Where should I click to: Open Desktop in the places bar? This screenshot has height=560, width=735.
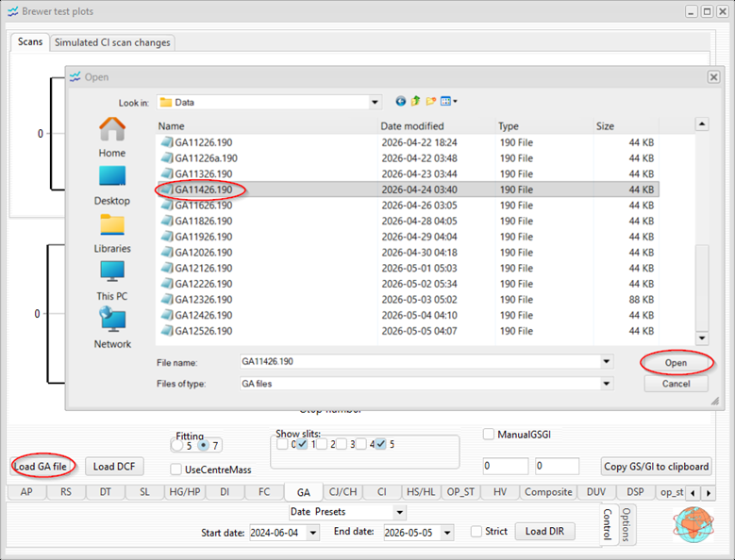pyautogui.click(x=112, y=186)
